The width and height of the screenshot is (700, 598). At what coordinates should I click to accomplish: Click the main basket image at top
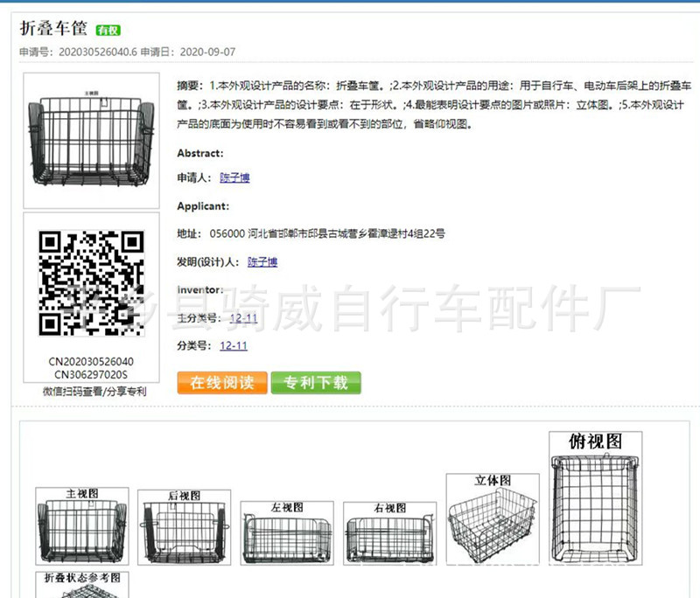coord(91,141)
